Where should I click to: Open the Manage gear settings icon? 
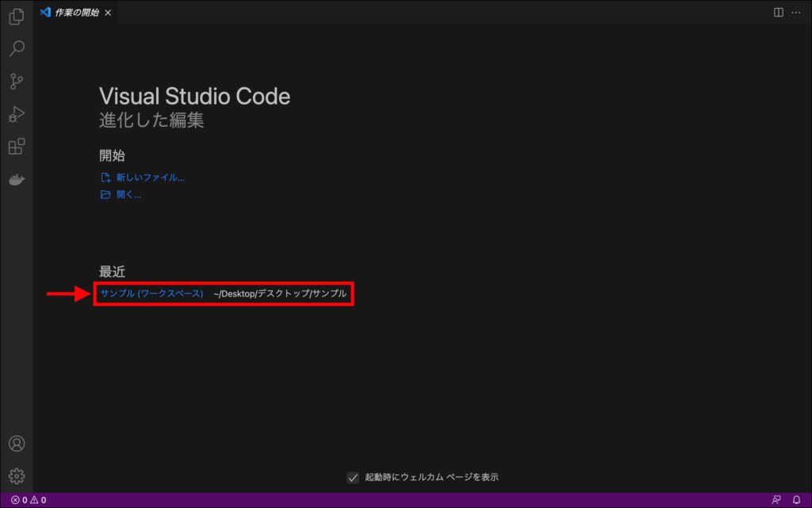(x=17, y=476)
